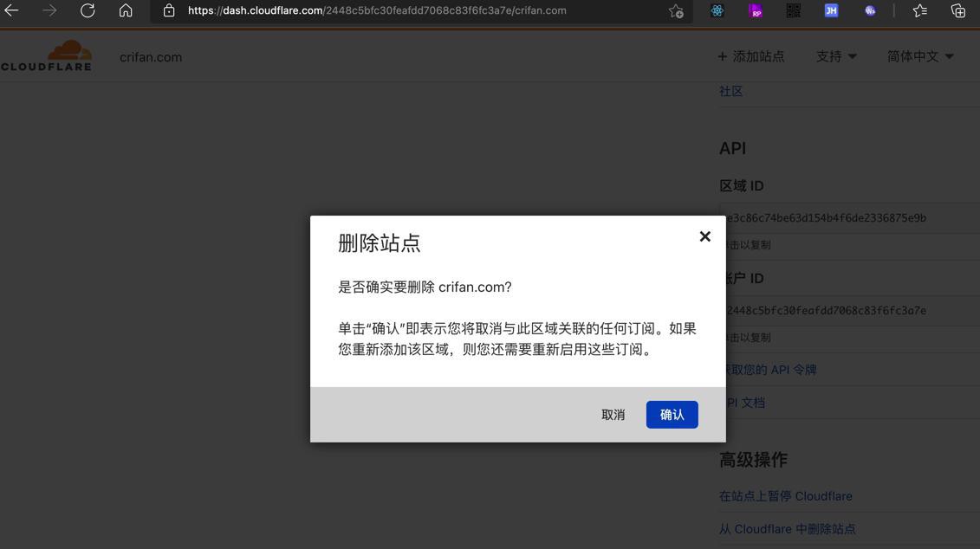The height and width of the screenshot is (549, 980).
Task: Open the 社区 community link
Action: click(730, 91)
